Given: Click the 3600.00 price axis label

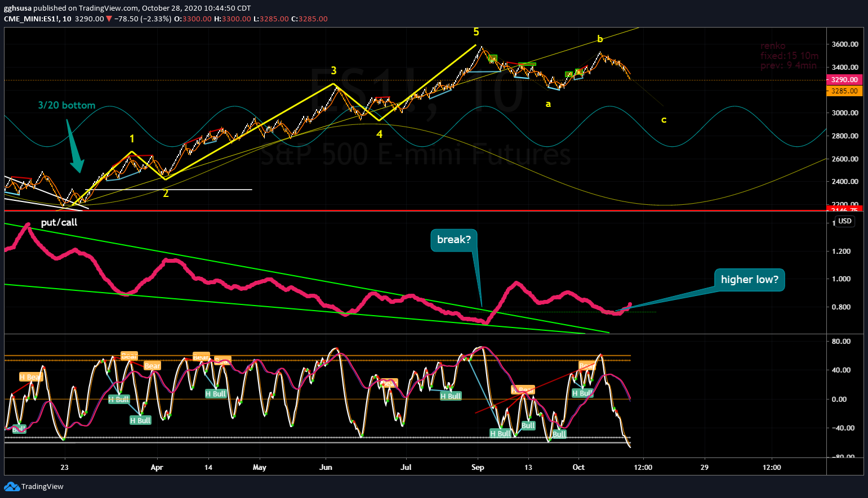Looking at the screenshot, I should click(x=845, y=44).
